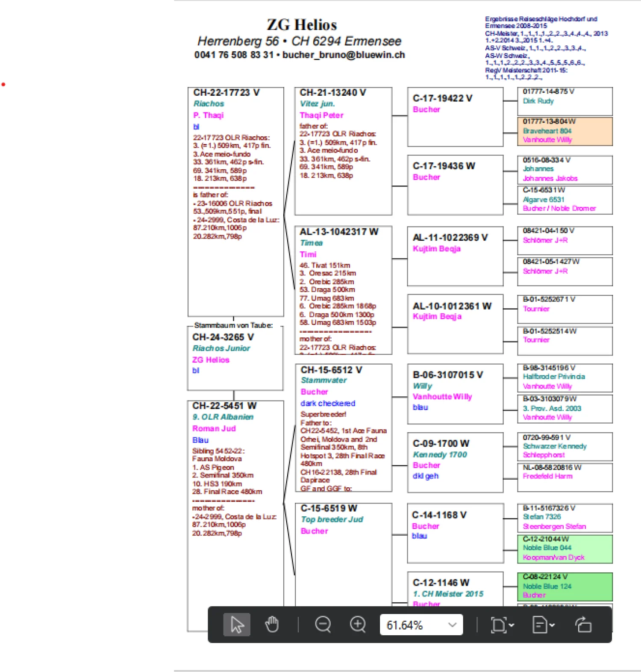The width and height of the screenshot is (641, 672).
Task: Select the green Noble Blue 124 box
Action: click(x=565, y=587)
